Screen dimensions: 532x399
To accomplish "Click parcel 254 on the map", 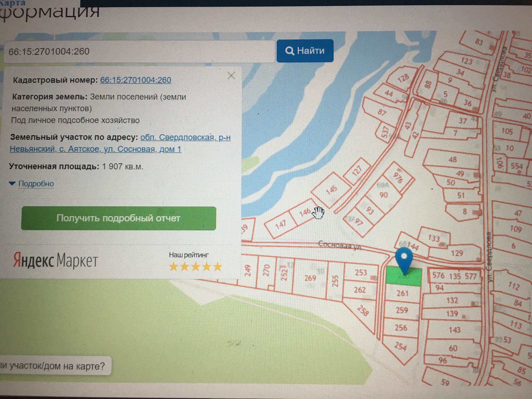I will [400, 346].
